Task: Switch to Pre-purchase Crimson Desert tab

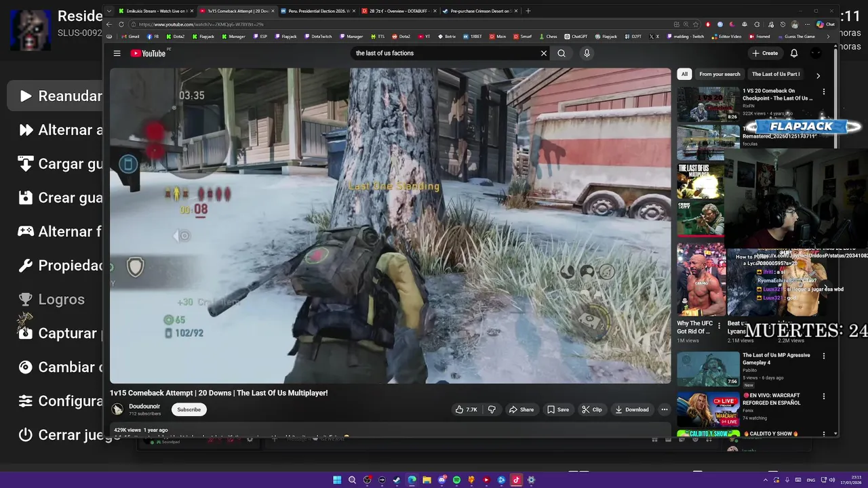Action: (479, 11)
